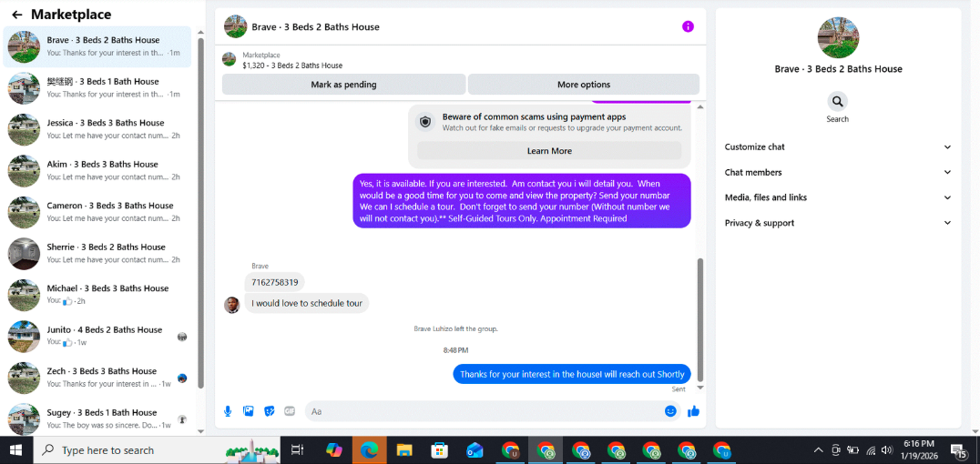
Task: Expand the Chat members section
Action: 838,172
